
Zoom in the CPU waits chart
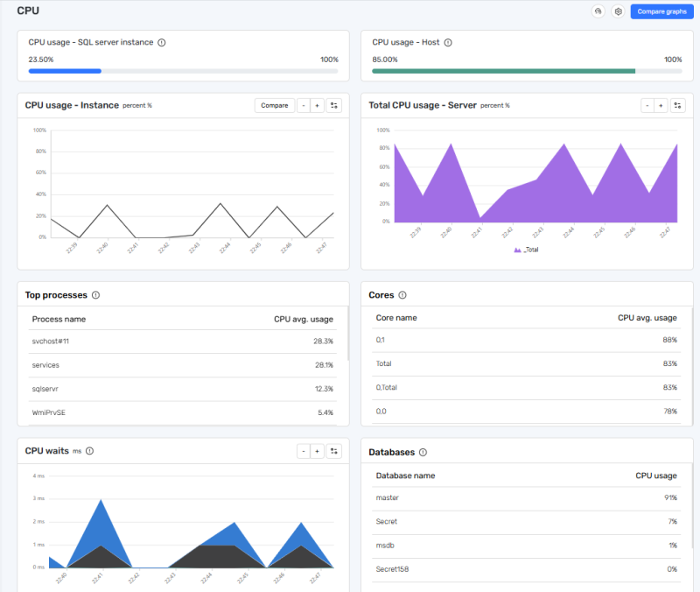pyautogui.click(x=317, y=451)
